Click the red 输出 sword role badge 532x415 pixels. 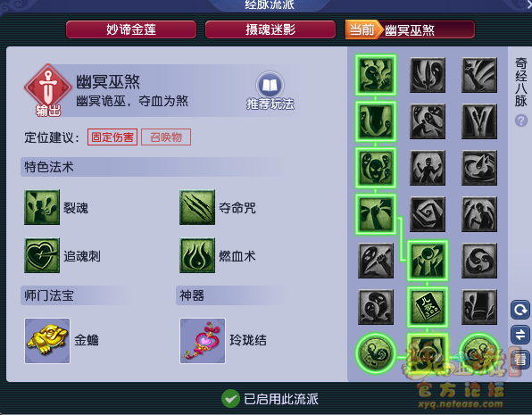tap(48, 89)
